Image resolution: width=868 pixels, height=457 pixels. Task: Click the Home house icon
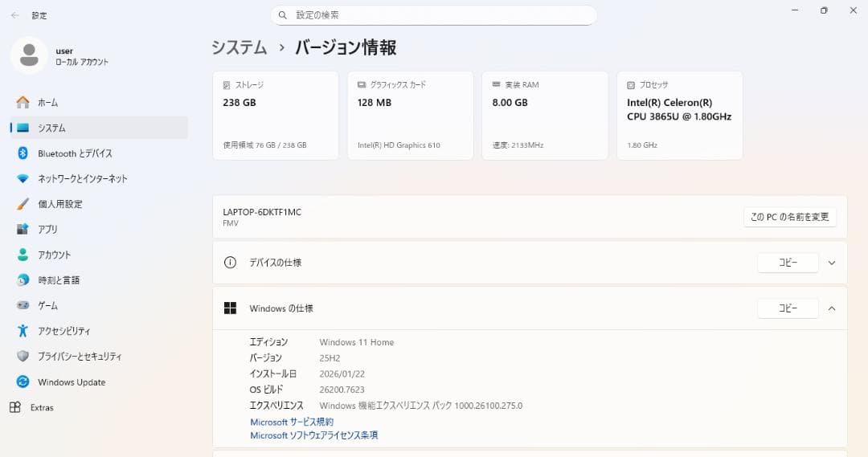(x=23, y=102)
